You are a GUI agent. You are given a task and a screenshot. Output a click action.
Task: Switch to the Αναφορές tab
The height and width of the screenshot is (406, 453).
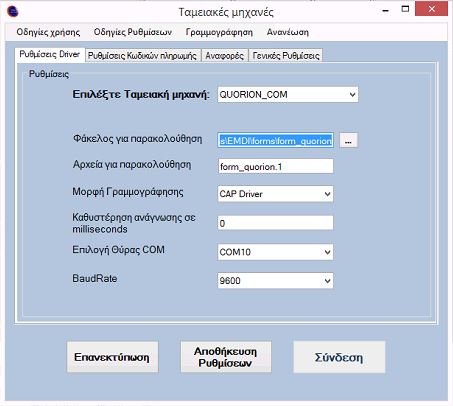[225, 56]
